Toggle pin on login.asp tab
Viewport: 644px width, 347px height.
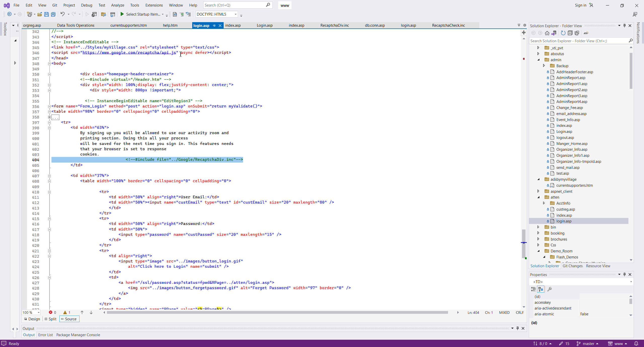pos(214,25)
